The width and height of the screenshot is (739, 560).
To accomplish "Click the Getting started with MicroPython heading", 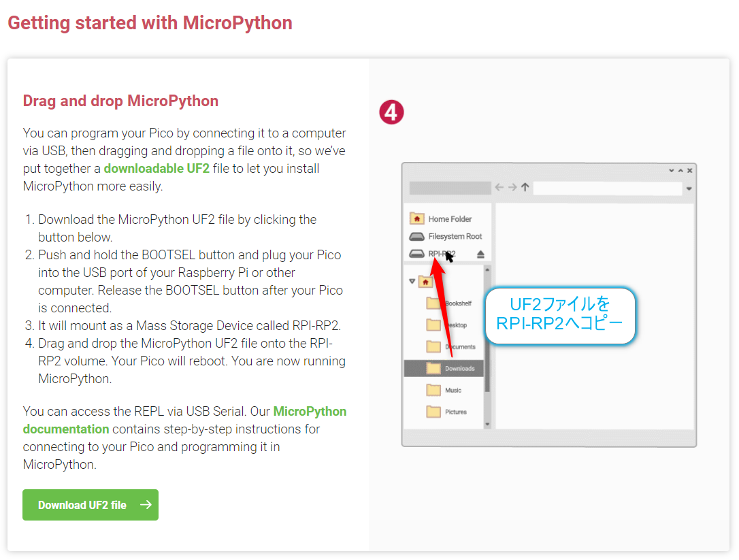I will tap(150, 23).
